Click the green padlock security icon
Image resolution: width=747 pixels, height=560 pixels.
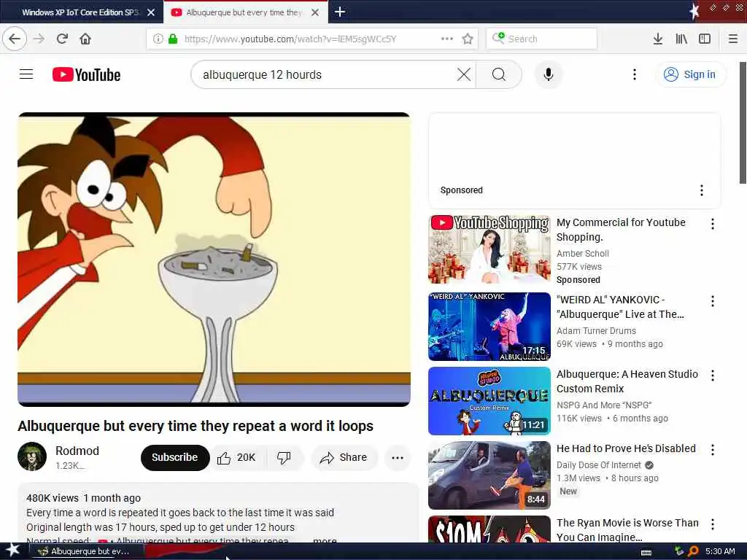pos(173,39)
